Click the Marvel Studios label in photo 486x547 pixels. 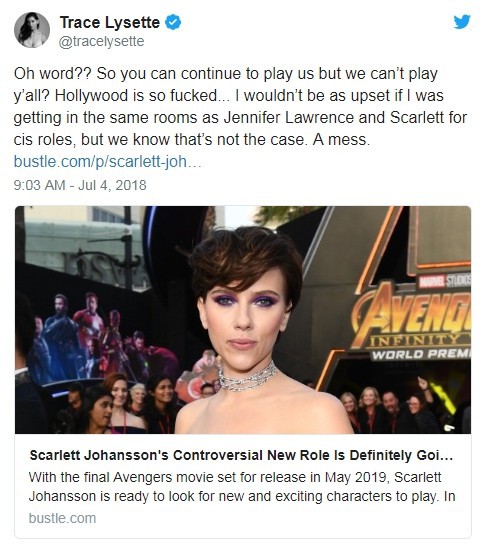(x=444, y=280)
